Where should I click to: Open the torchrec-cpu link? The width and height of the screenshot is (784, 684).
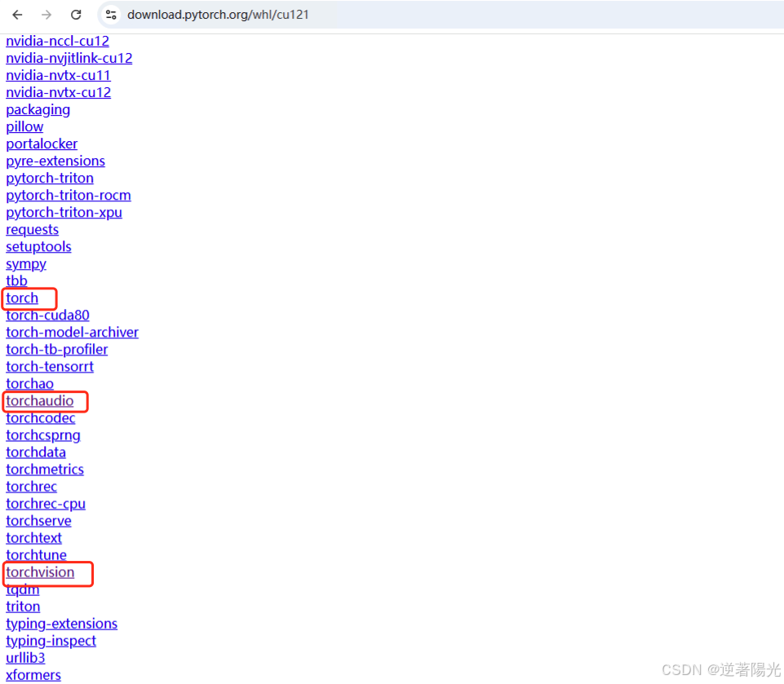(46, 504)
